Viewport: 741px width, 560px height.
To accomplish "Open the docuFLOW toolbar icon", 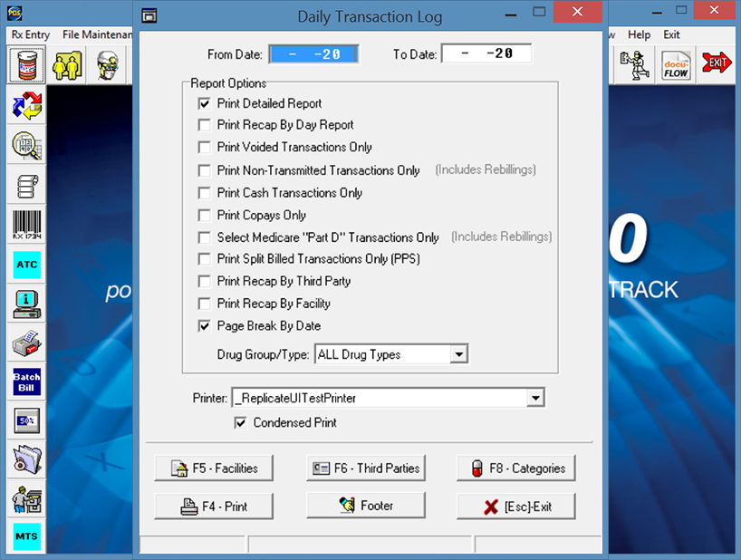I will pyautogui.click(x=676, y=64).
